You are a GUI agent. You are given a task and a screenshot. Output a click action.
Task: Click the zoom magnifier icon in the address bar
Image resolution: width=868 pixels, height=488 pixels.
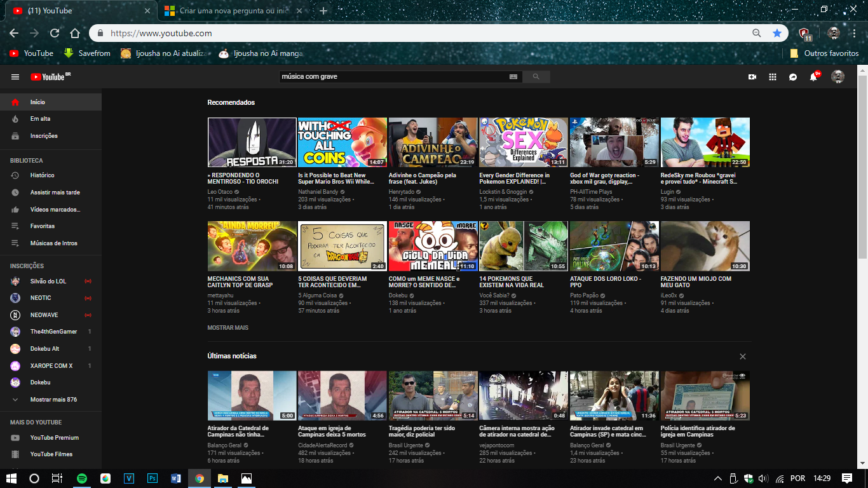pyautogui.click(x=756, y=33)
